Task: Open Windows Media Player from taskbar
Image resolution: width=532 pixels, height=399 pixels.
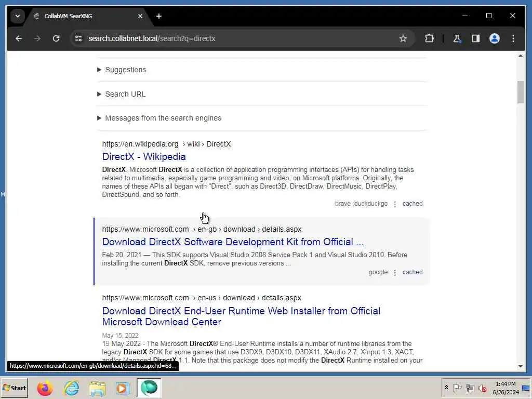Action: [x=123, y=388]
